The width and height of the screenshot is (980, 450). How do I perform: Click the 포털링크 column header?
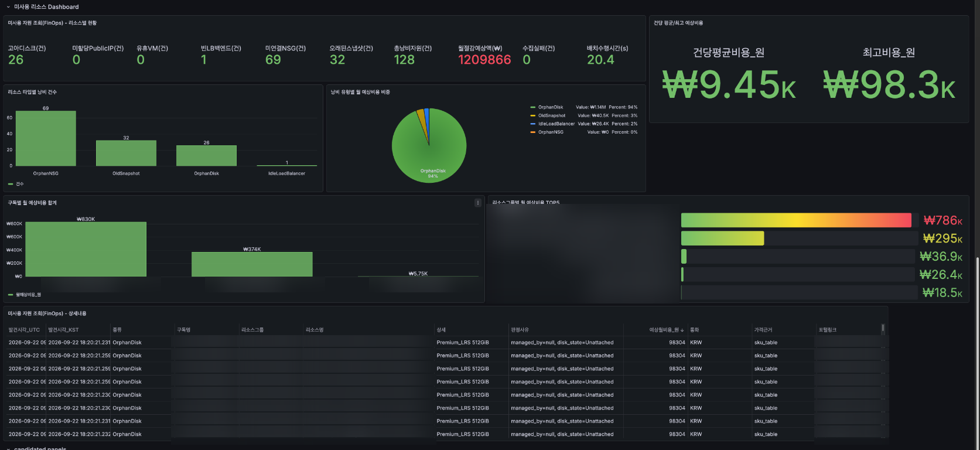point(828,330)
